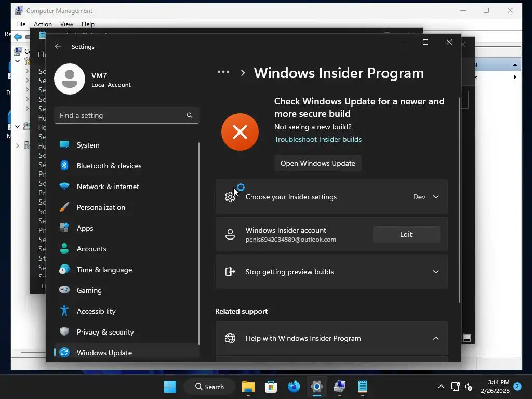Image resolution: width=532 pixels, height=399 pixels.
Task: Click the exit icon beside Stop getting preview builds
Action: [x=230, y=271]
